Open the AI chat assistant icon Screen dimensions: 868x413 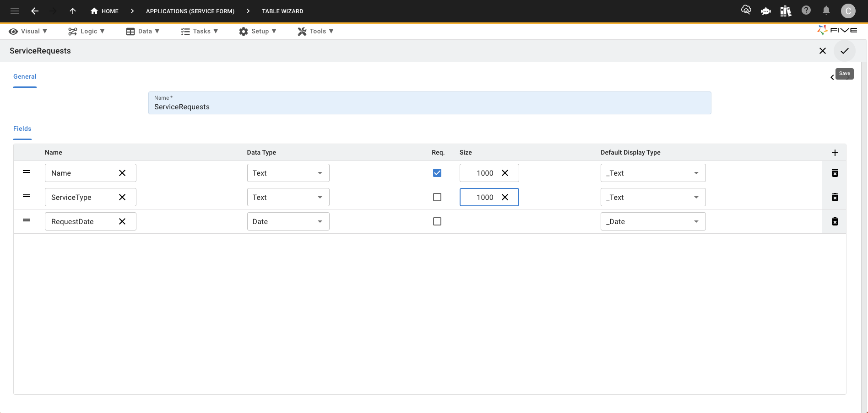click(x=765, y=11)
